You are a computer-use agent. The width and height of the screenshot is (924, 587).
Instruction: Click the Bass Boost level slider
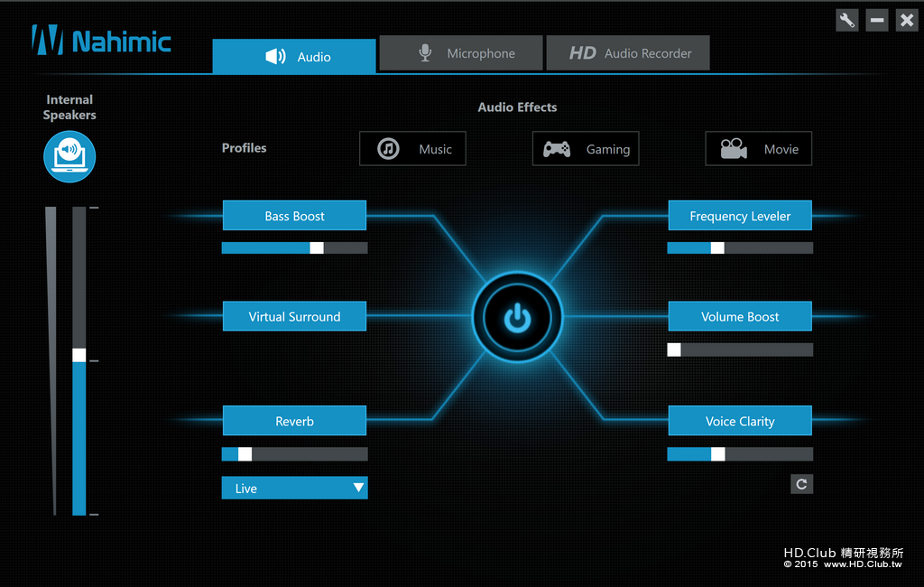tap(294, 247)
